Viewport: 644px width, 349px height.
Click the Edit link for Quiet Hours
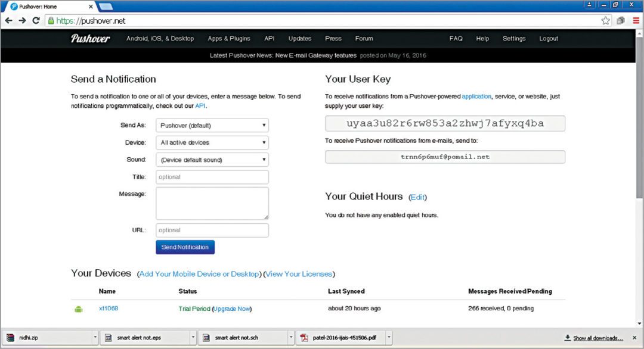click(417, 197)
